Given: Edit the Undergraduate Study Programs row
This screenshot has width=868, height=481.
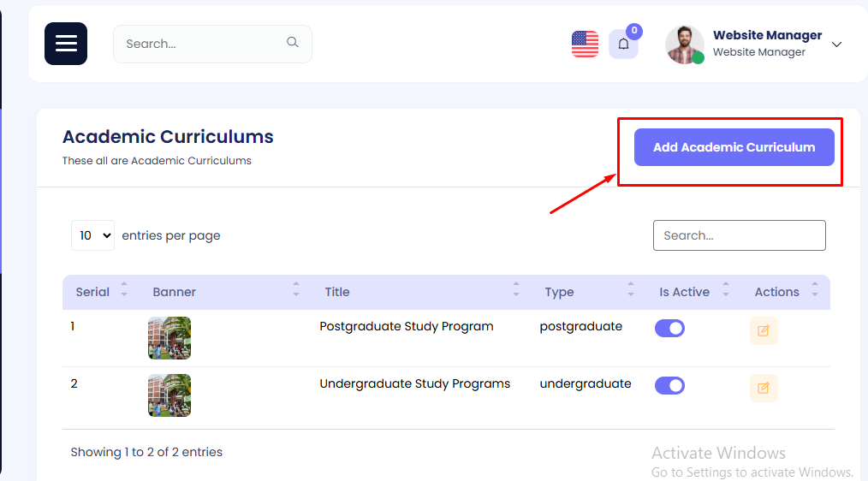Looking at the screenshot, I should 764,388.
